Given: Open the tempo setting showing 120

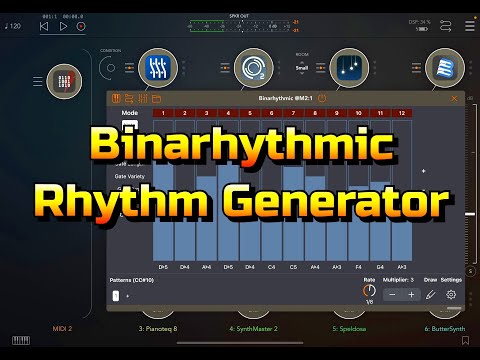Looking at the screenshot, I should coord(13,26).
